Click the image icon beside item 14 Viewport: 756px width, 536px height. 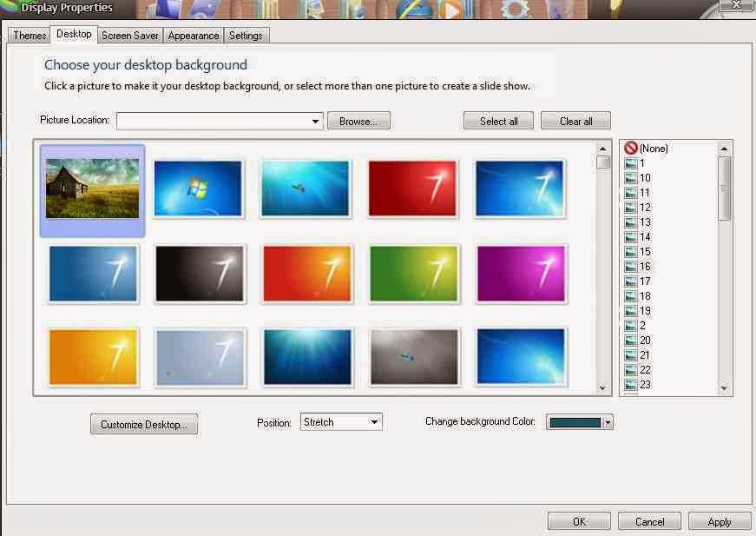(x=631, y=237)
